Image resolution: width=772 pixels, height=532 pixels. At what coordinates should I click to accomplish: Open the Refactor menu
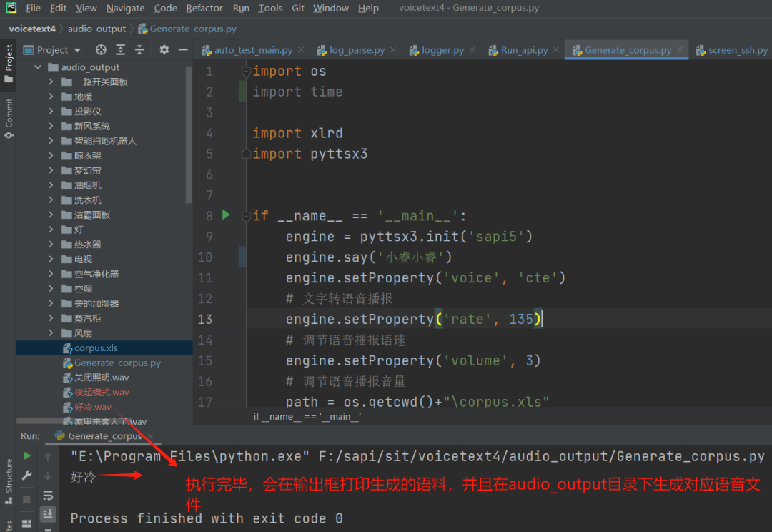coord(204,8)
